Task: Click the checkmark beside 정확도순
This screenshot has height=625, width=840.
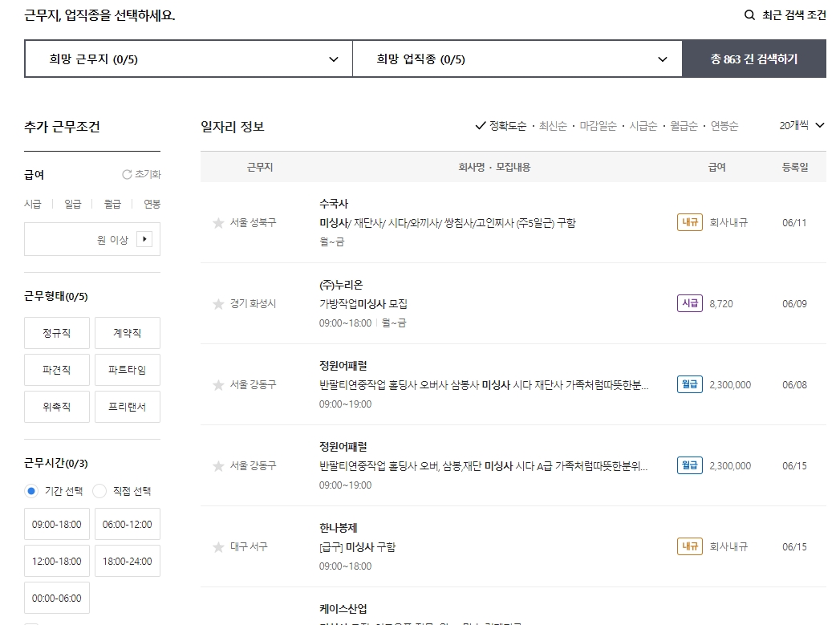Action: [480, 125]
